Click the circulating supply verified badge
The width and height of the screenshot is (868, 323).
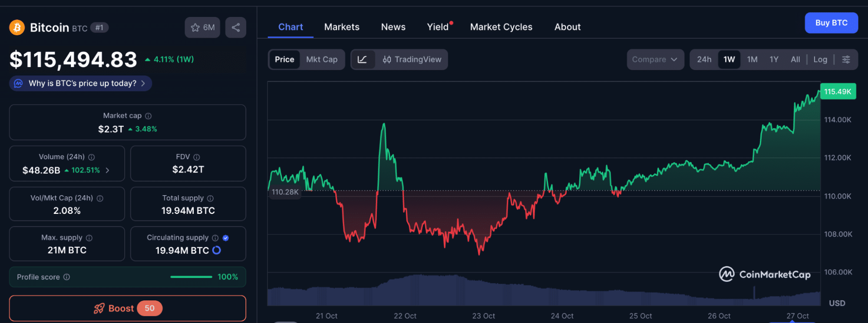225,238
